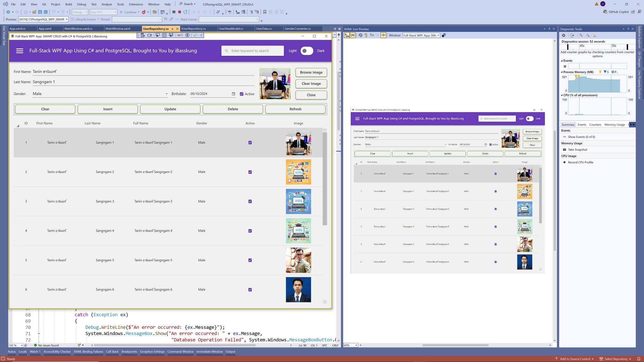This screenshot has height=362, width=644.
Task: Stop debugging with the red stop icon
Action: click(180, 12)
